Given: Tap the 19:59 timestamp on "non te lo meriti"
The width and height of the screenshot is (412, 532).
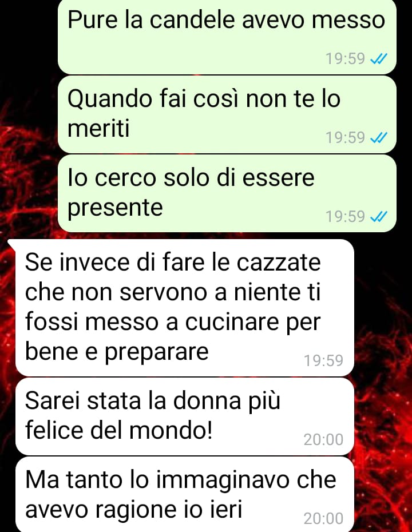Looking at the screenshot, I should (345, 137).
